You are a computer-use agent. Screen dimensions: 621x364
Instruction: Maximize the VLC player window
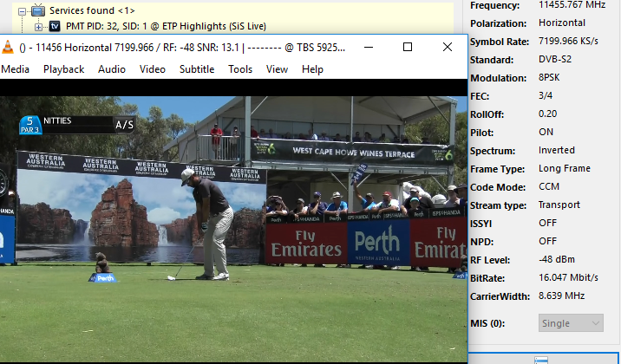[x=408, y=48]
